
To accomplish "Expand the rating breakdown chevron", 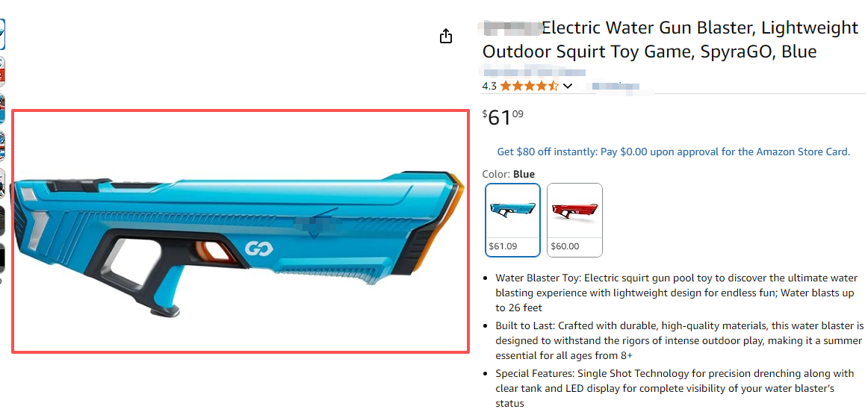I will 568,86.
